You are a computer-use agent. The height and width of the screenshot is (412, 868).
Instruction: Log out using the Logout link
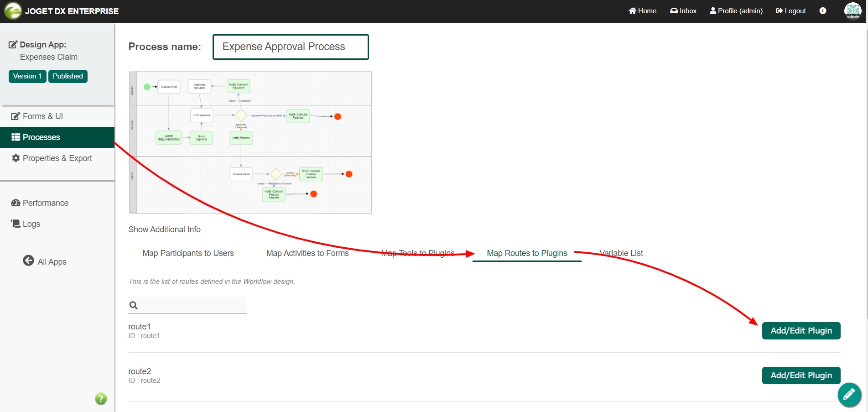click(x=790, y=11)
